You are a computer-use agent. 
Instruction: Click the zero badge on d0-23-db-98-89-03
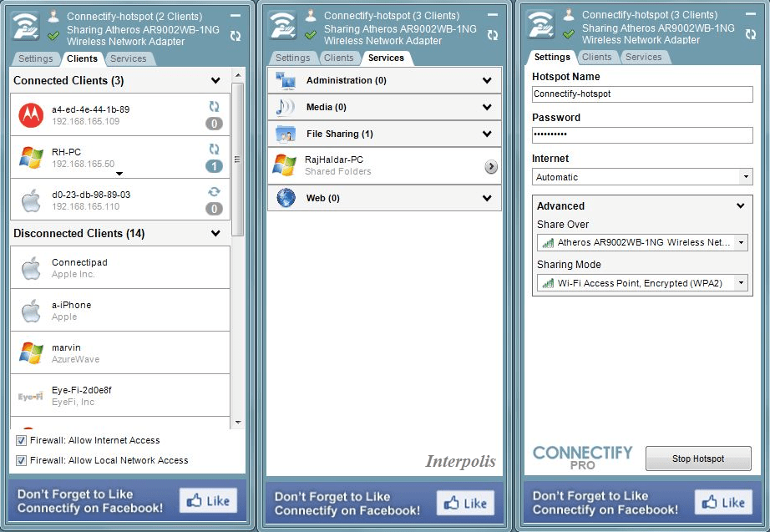(x=214, y=209)
